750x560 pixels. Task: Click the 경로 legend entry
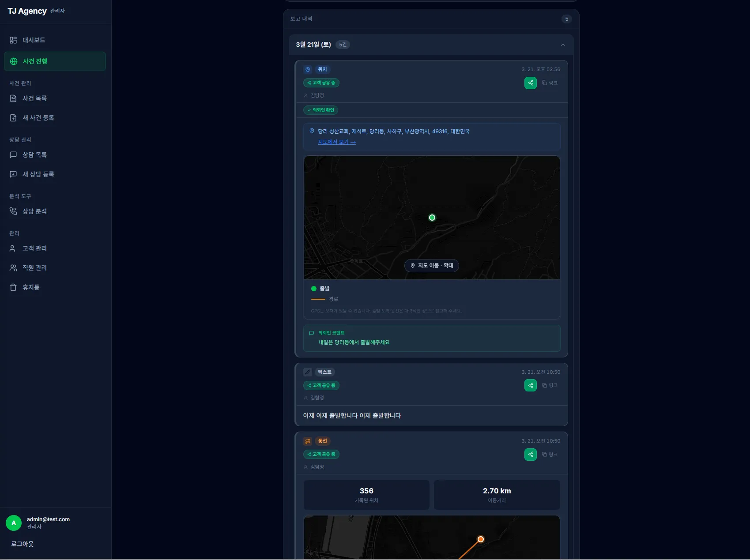(x=324, y=299)
